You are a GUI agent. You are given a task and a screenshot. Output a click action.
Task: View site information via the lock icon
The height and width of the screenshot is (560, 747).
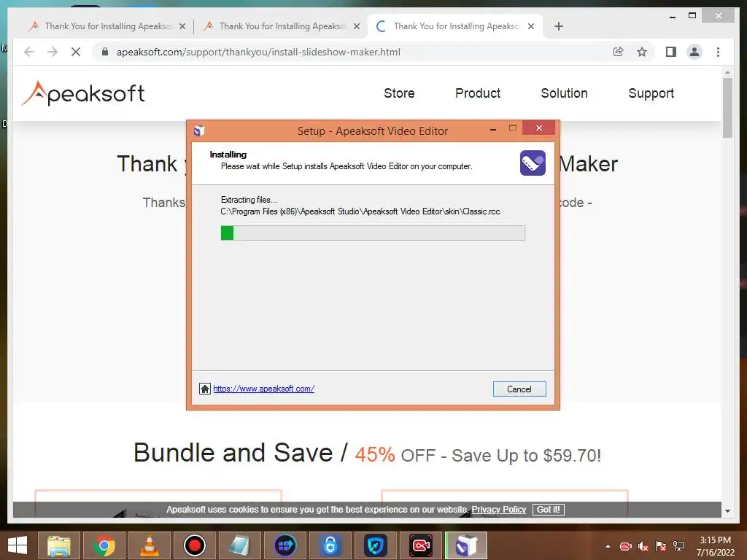105,52
